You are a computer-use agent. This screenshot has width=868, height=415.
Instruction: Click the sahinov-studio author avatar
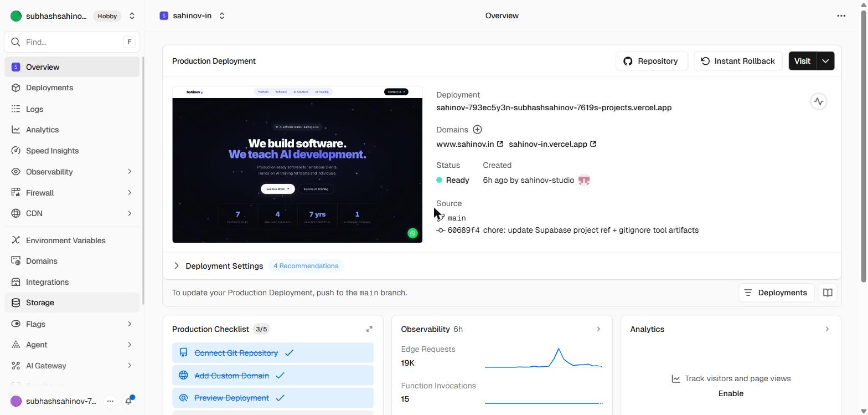coord(584,180)
